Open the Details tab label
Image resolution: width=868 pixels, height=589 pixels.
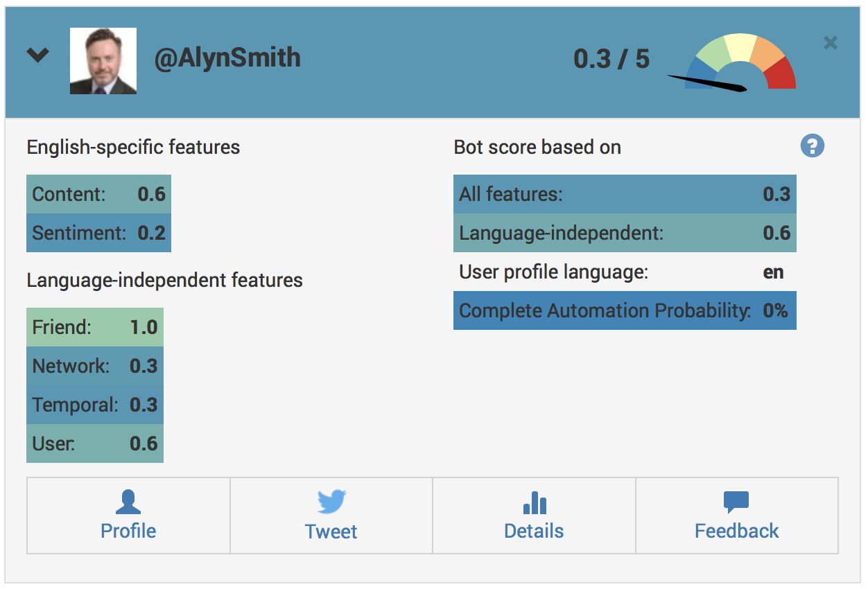pyautogui.click(x=534, y=531)
